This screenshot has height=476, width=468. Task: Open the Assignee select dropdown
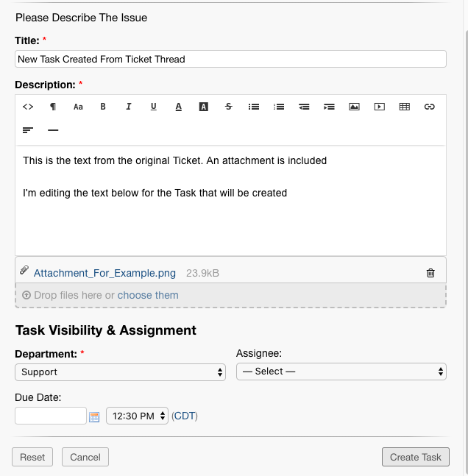point(341,372)
